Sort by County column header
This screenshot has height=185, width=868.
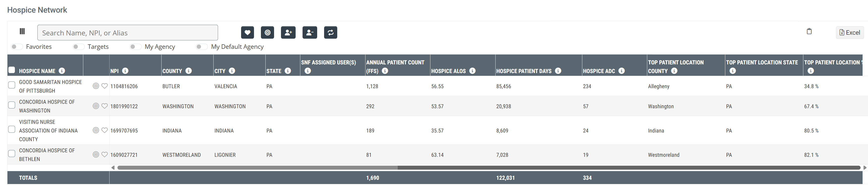tap(172, 71)
